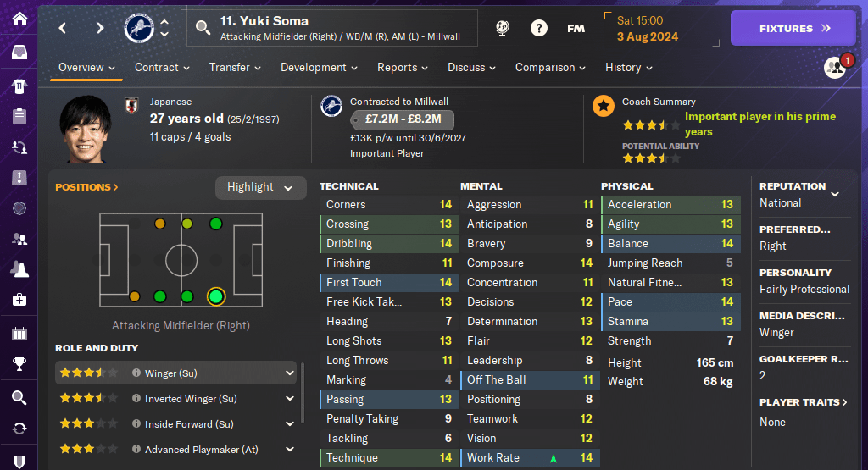Go to the Home screen icon
The height and width of the screenshot is (470, 868).
pyautogui.click(x=19, y=19)
